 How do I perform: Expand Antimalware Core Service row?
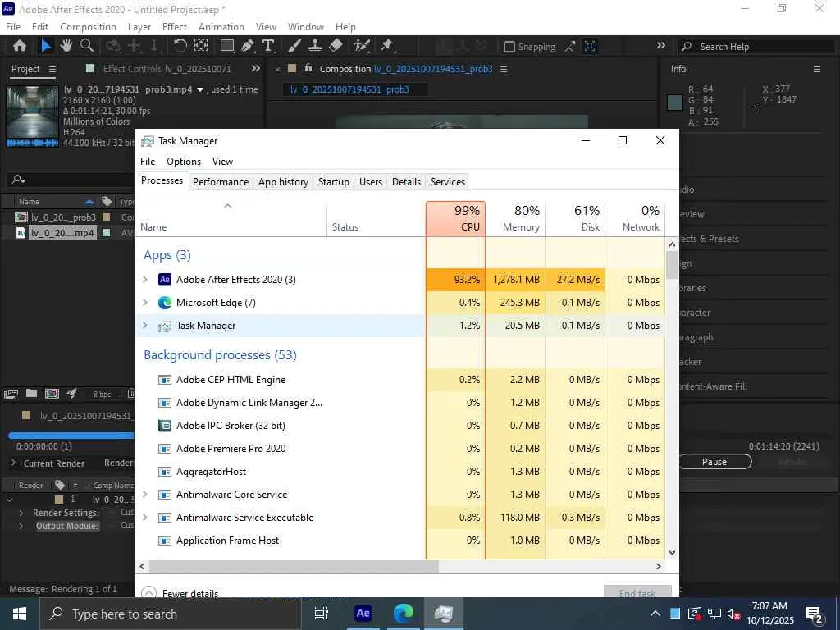pyautogui.click(x=144, y=494)
